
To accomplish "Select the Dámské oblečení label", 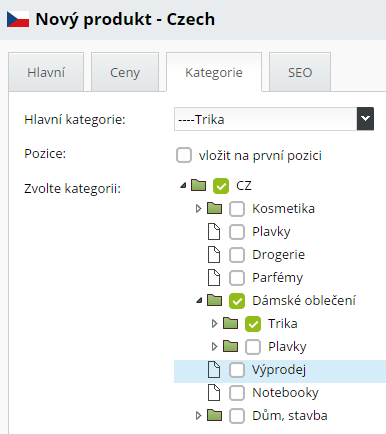I will pyautogui.click(x=304, y=301).
